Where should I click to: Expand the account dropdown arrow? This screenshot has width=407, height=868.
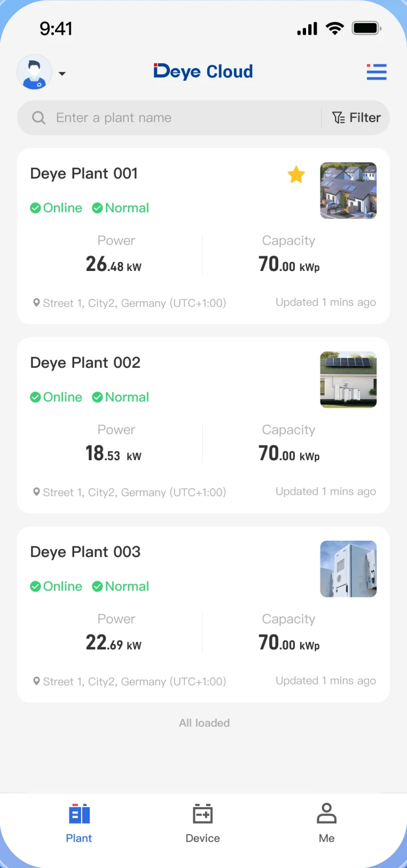tap(62, 74)
